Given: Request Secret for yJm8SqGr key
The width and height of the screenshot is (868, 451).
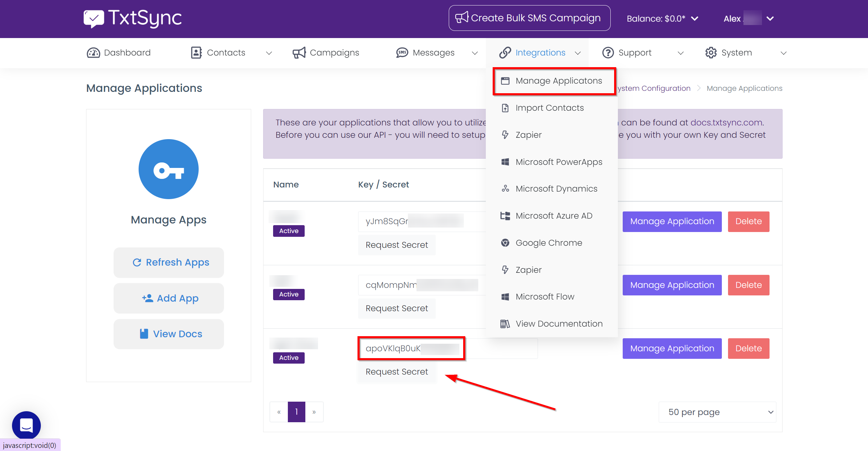Looking at the screenshot, I should [x=397, y=245].
